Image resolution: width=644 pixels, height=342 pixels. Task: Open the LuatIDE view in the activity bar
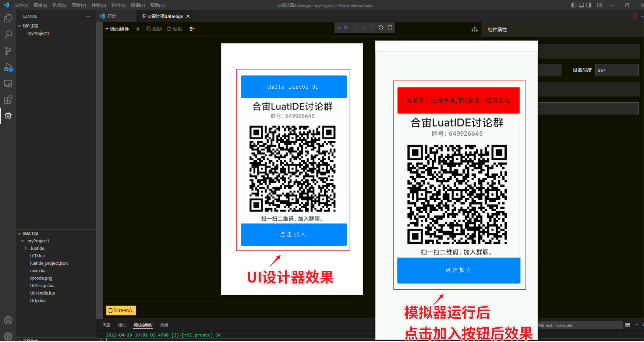coord(8,116)
